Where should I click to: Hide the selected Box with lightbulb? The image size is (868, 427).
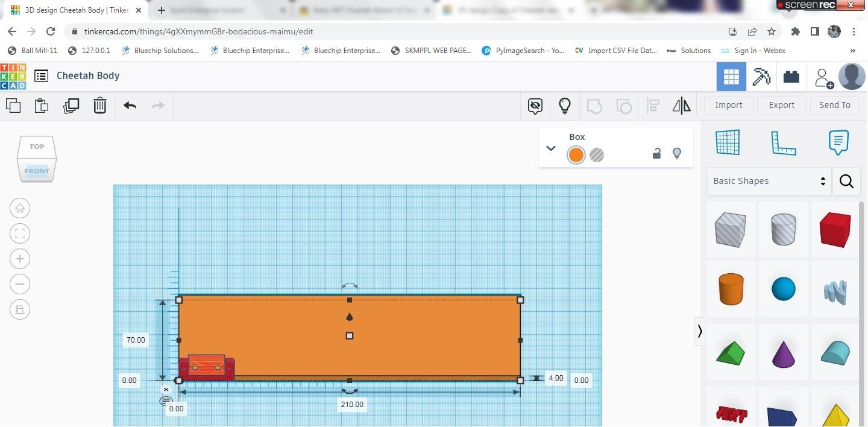(677, 154)
